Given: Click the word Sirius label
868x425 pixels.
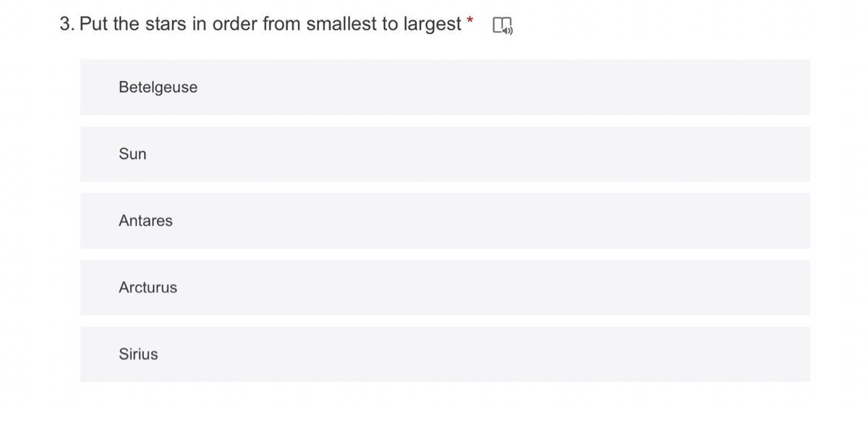Looking at the screenshot, I should (x=138, y=354).
